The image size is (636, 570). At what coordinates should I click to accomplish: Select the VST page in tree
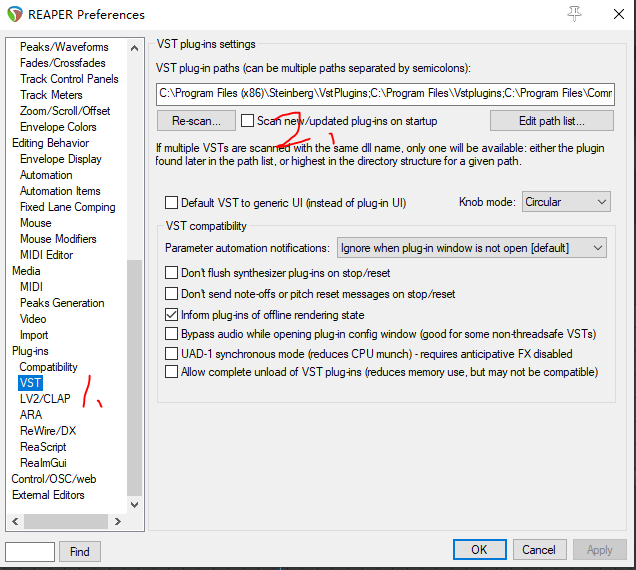30,383
